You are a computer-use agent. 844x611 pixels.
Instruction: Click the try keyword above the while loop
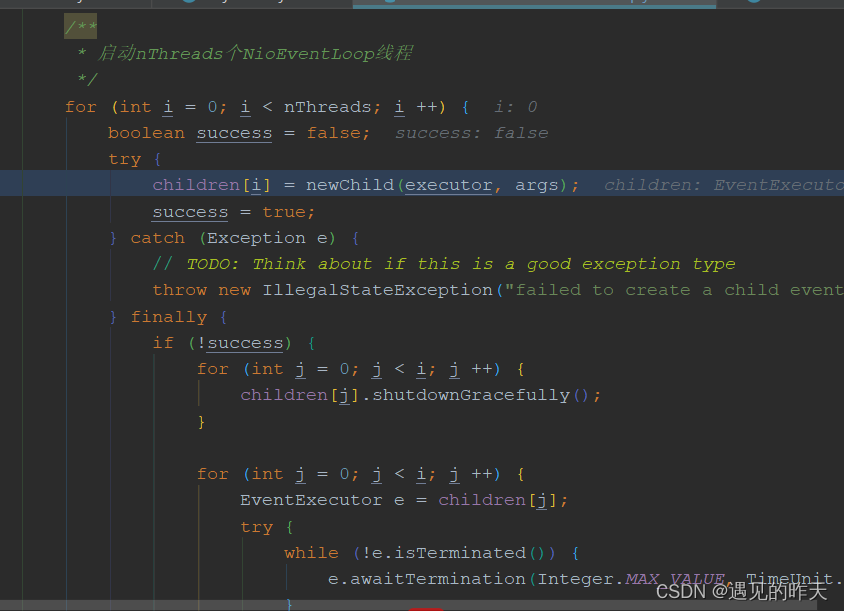pos(256,527)
